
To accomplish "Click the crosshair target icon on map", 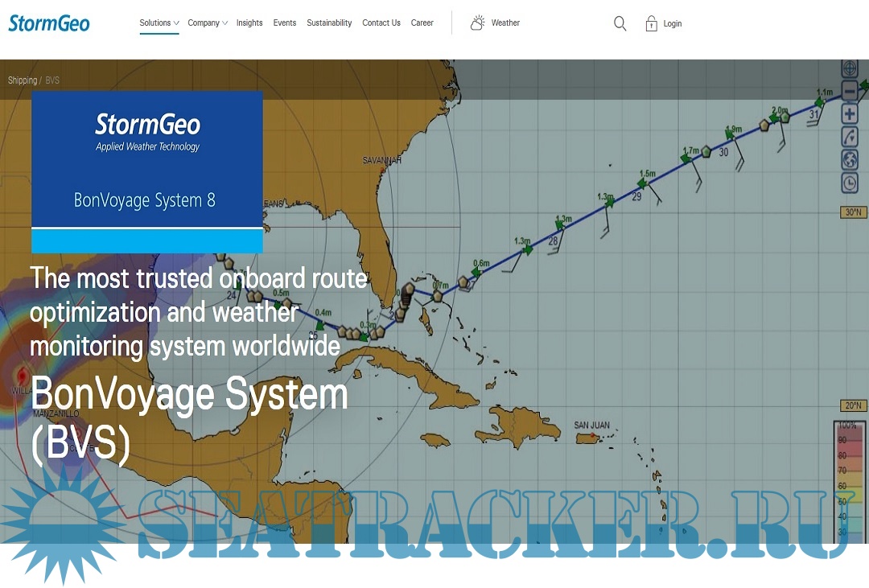I will (850, 68).
